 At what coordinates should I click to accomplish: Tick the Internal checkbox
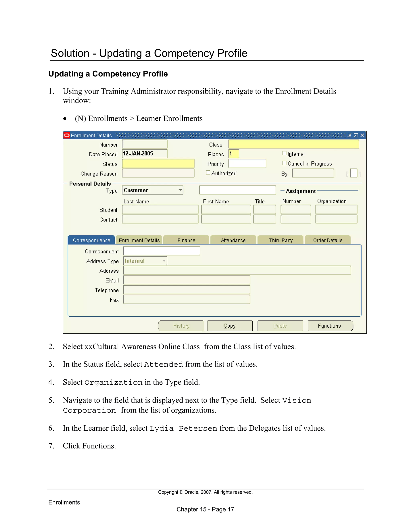click(x=284, y=153)
